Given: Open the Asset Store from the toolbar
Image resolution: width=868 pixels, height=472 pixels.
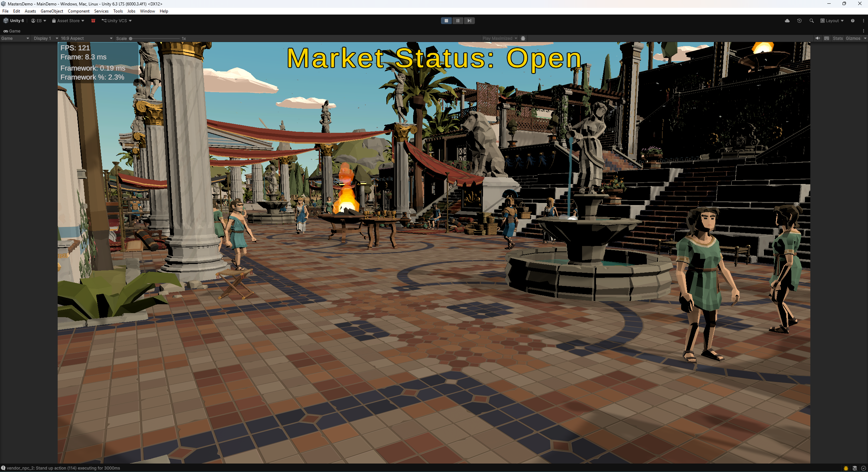Looking at the screenshot, I should point(67,21).
